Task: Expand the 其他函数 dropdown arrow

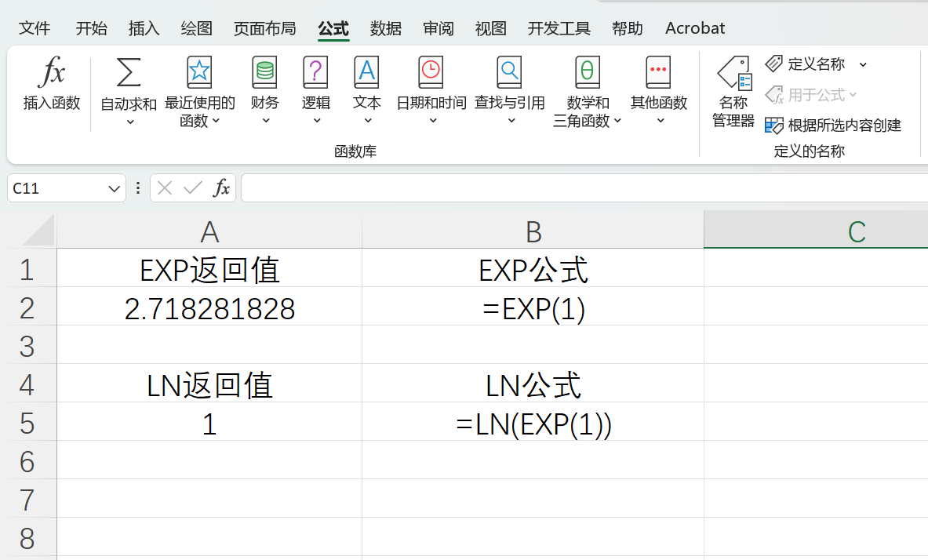Action: click(661, 121)
